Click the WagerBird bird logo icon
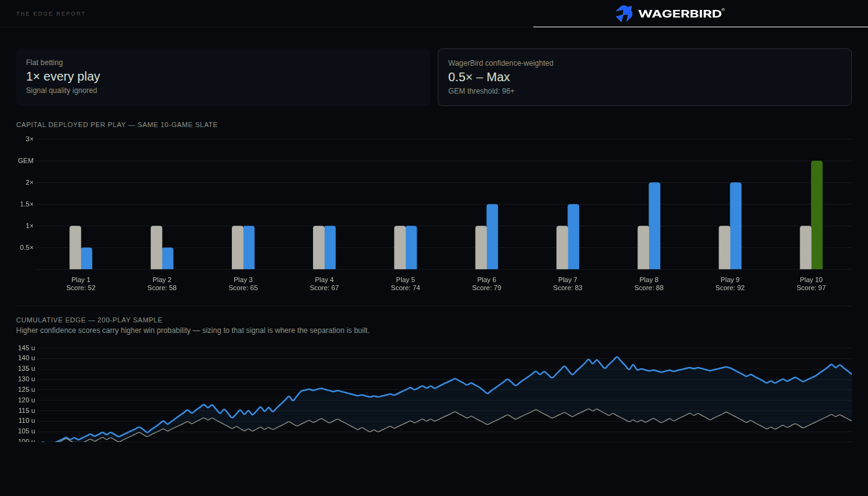Viewport: 868px width, 496px height. 624,14
